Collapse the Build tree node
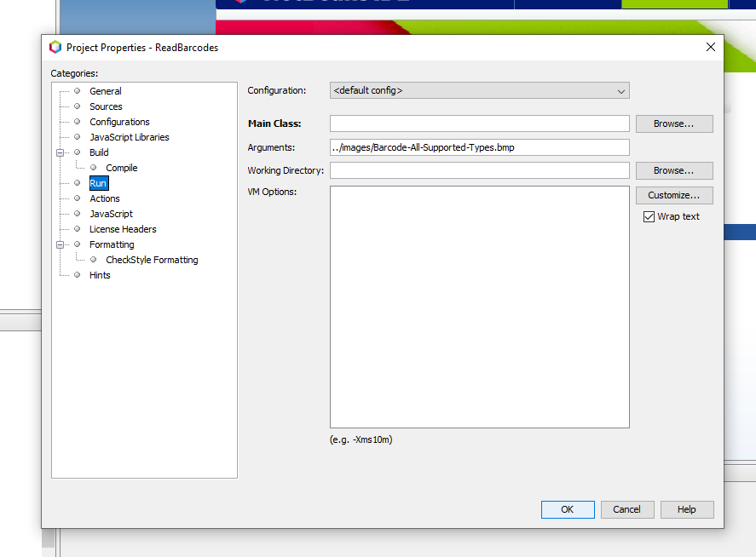 pos(59,152)
